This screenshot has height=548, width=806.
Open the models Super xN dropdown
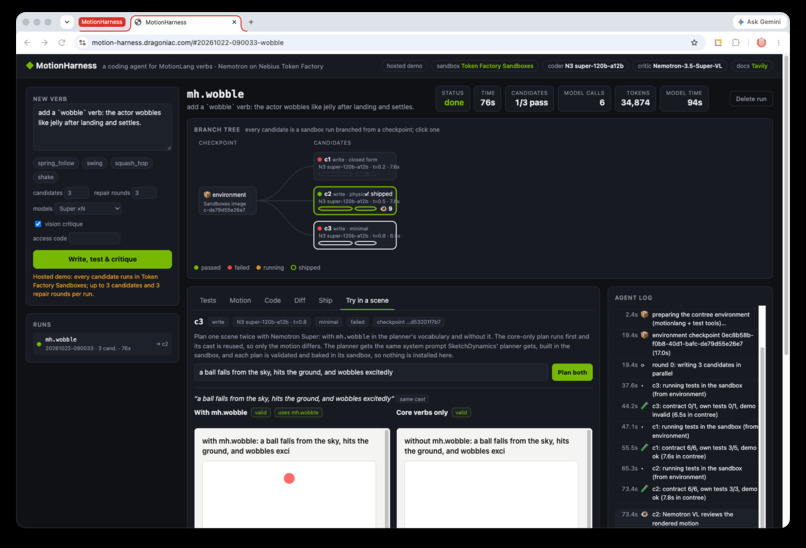[x=89, y=208]
